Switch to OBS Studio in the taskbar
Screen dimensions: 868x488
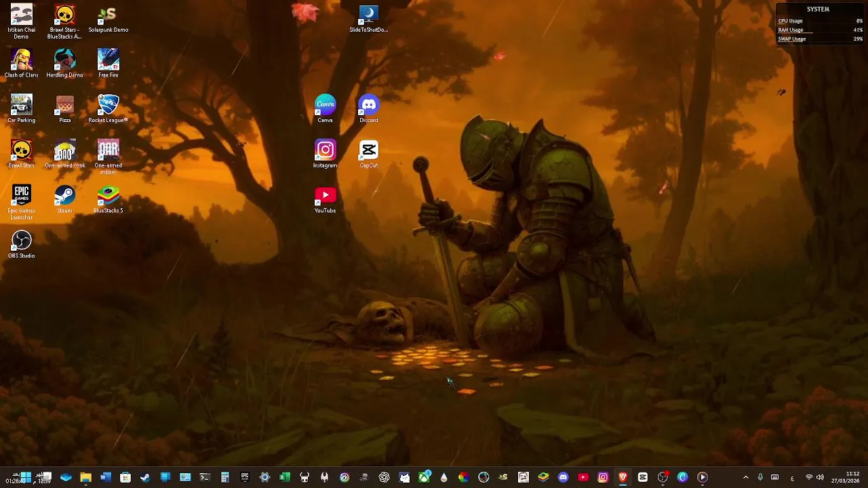[x=663, y=477]
